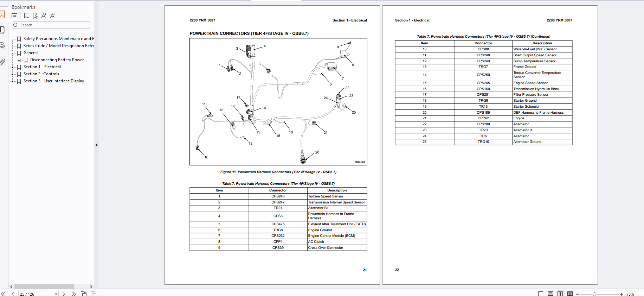This screenshot has width=644, height=296.
Task: Add a new bookmark with the plus icon
Action: click(x=26, y=16)
